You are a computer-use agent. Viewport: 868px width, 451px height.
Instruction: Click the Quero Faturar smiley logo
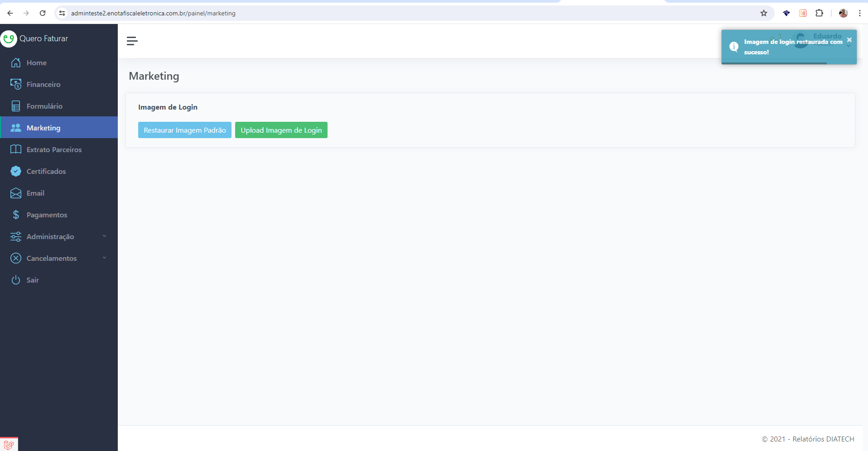point(9,39)
